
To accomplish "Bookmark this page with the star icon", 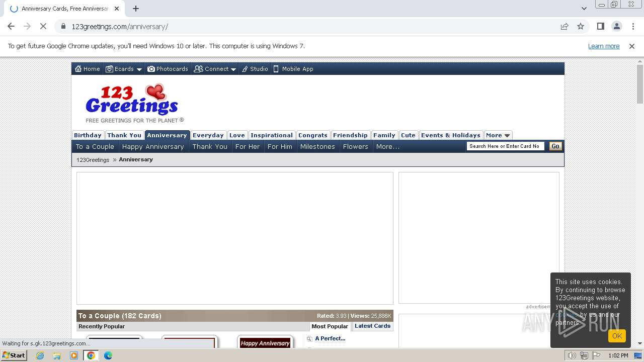I will pyautogui.click(x=581, y=26).
